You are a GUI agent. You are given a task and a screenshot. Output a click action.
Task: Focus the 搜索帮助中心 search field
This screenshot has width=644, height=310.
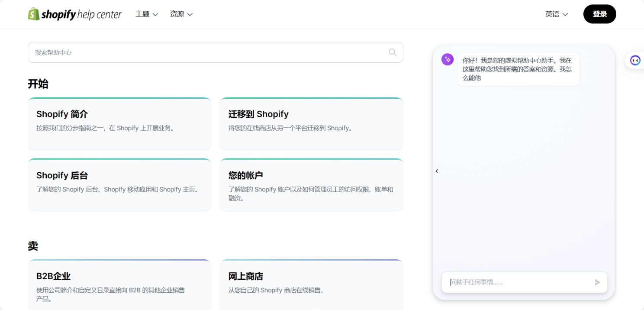(208, 52)
